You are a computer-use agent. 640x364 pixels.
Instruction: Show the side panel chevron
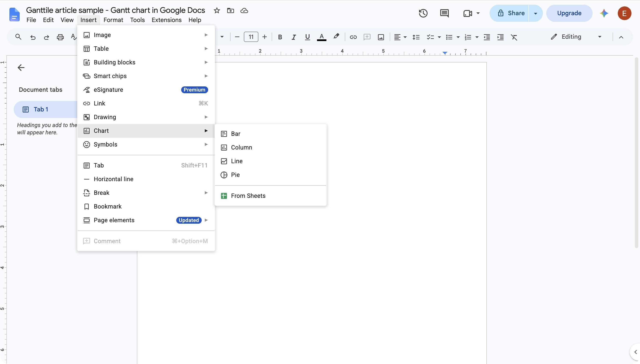click(635, 352)
